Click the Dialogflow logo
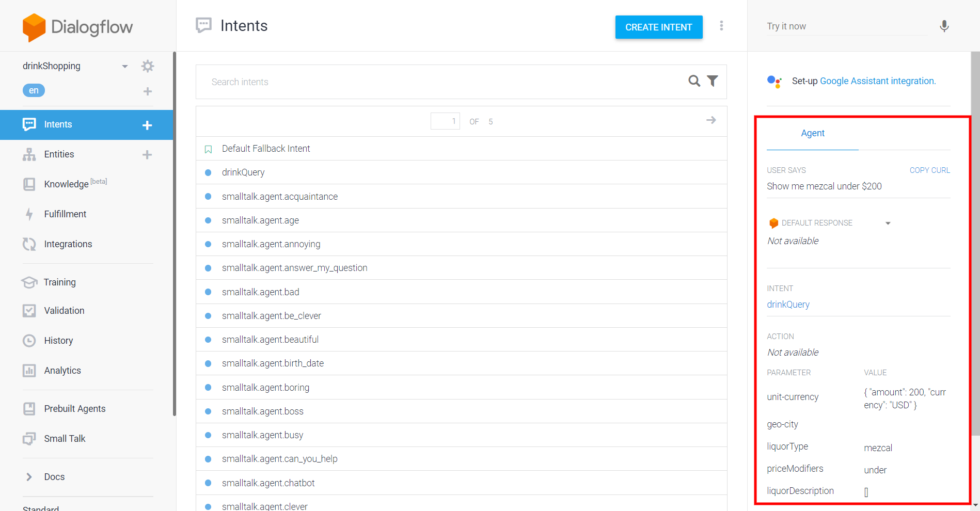980x511 pixels. 78,27
